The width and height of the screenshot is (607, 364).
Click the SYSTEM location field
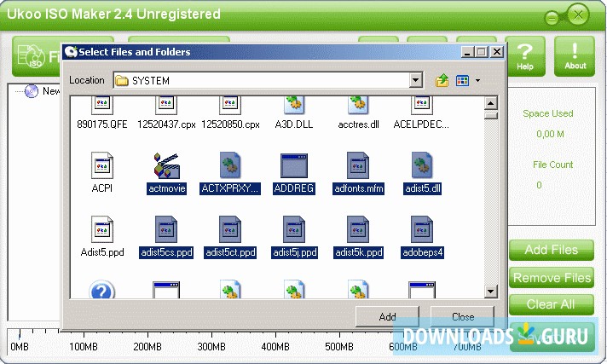pyautogui.click(x=268, y=80)
